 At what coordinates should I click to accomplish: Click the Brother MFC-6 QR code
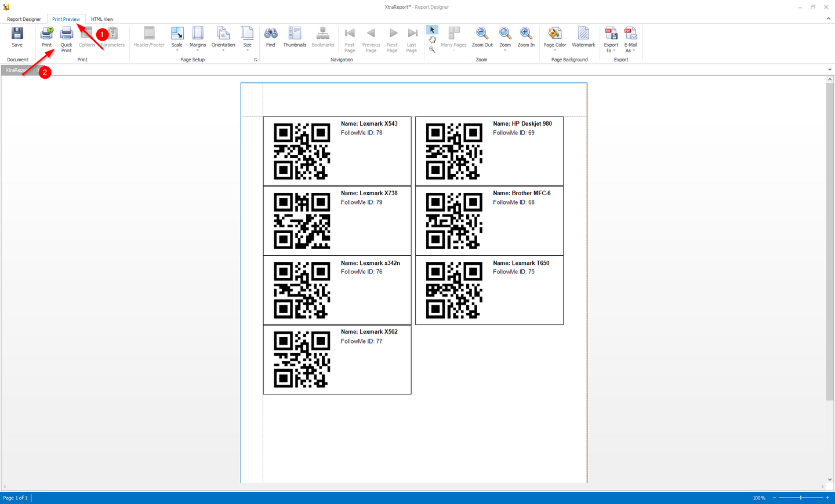pos(454,221)
